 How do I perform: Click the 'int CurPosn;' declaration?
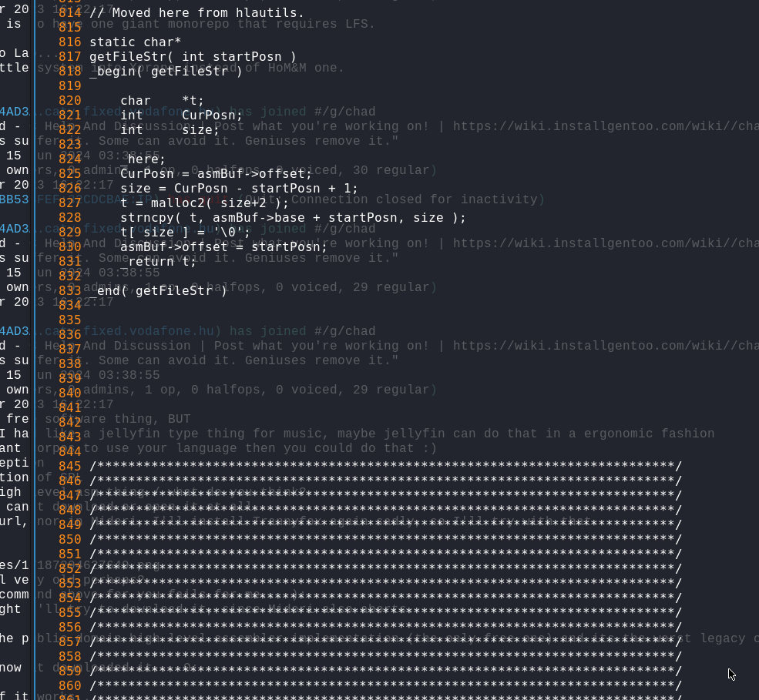(181, 116)
